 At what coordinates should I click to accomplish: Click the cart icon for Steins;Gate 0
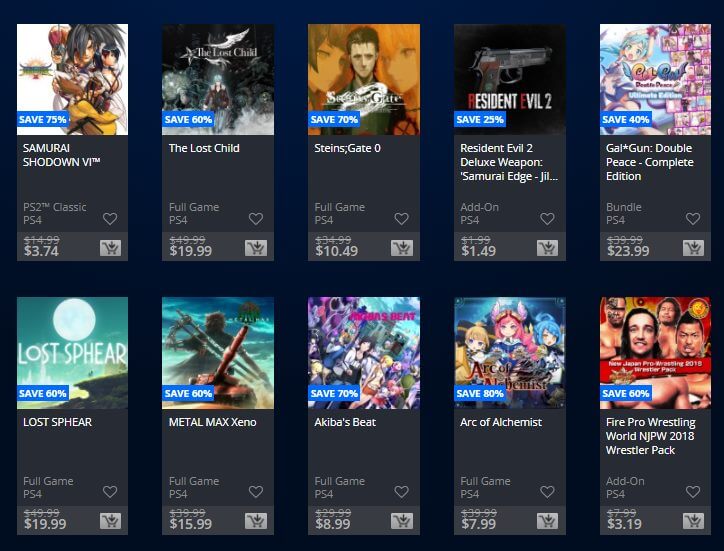[x=402, y=248]
